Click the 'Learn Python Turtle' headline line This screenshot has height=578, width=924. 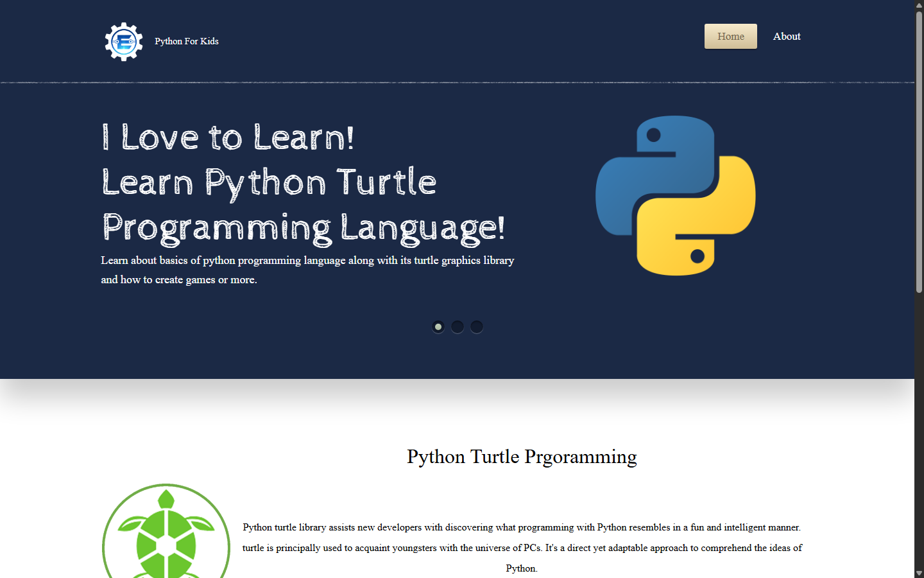269,182
